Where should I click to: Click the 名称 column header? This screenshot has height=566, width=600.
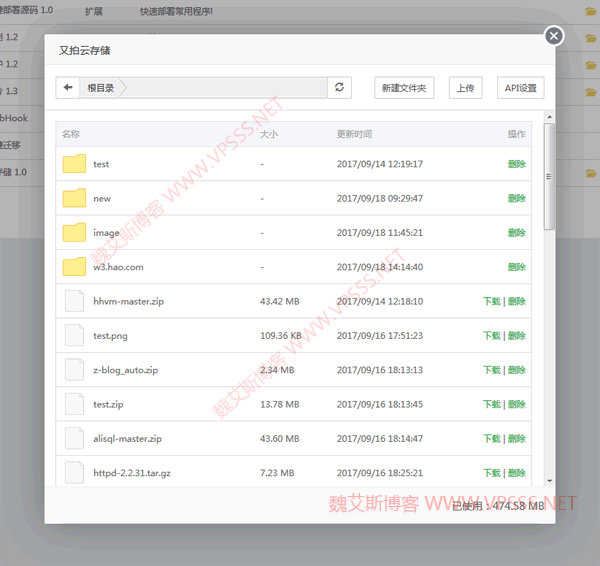[71, 134]
